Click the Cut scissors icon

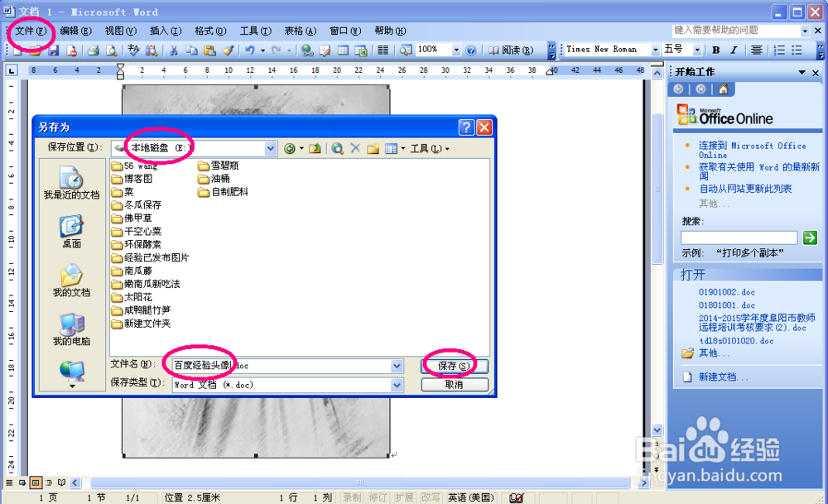[173, 50]
